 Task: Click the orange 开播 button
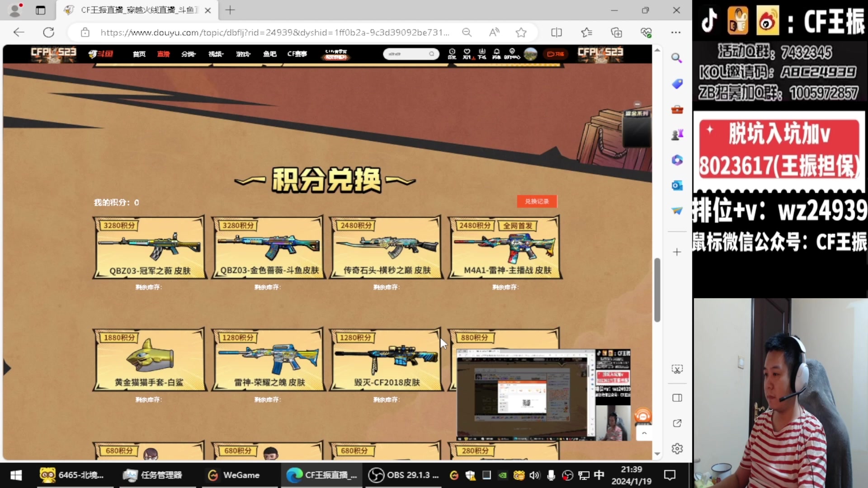coord(556,54)
